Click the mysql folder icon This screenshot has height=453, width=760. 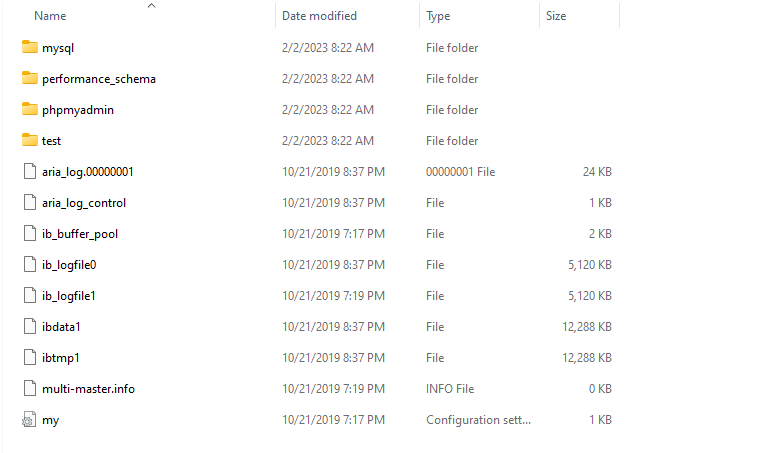[29, 47]
